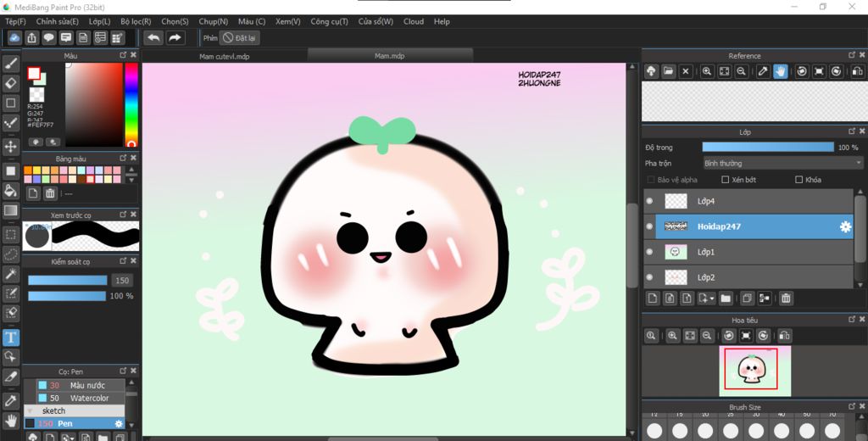868x441 pixels.
Task: Hide the Lớp4 layer
Action: 650,201
